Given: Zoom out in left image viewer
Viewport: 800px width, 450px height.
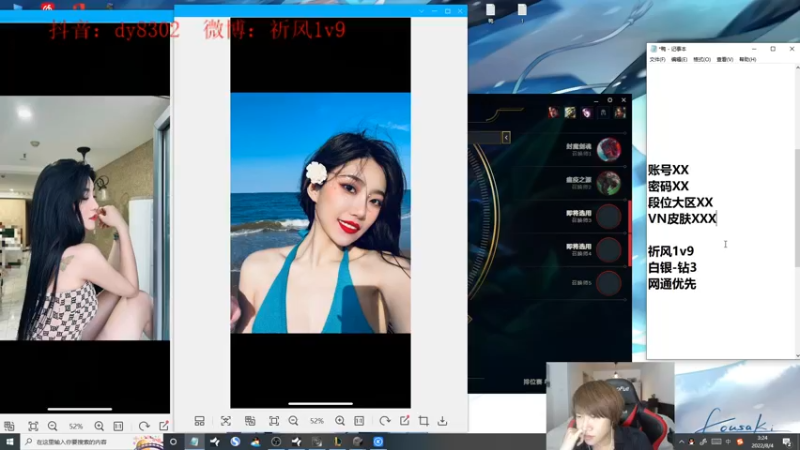Looking at the screenshot, I should pos(53,426).
